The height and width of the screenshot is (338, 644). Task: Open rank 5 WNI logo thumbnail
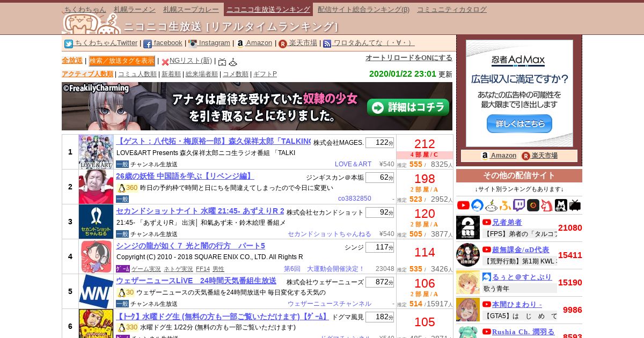[96, 291]
